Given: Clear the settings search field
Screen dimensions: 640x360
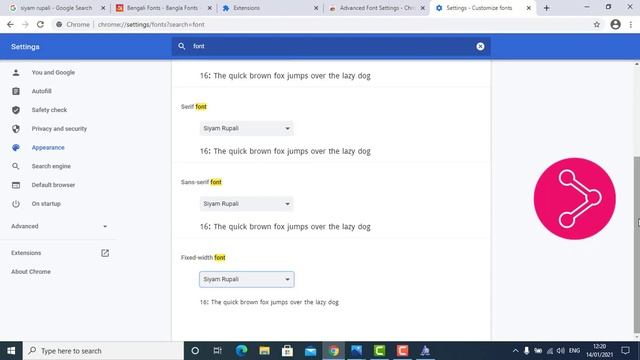Looking at the screenshot, I should pos(480,47).
